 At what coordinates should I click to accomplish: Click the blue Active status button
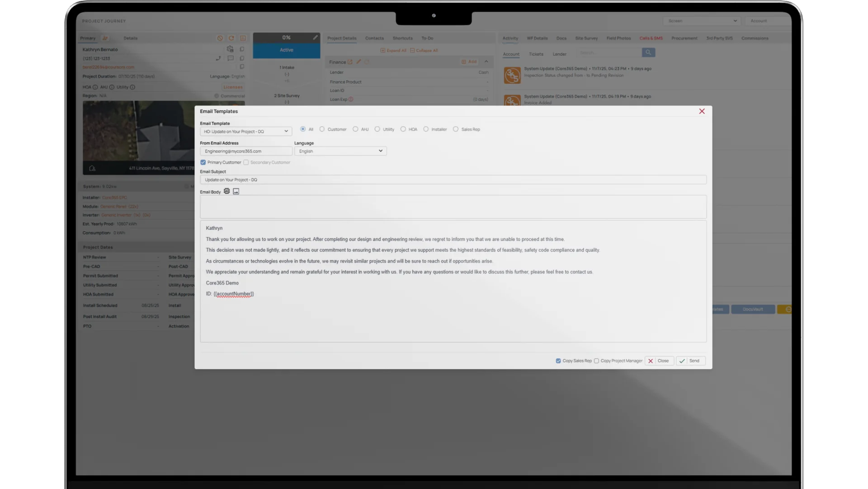point(287,50)
